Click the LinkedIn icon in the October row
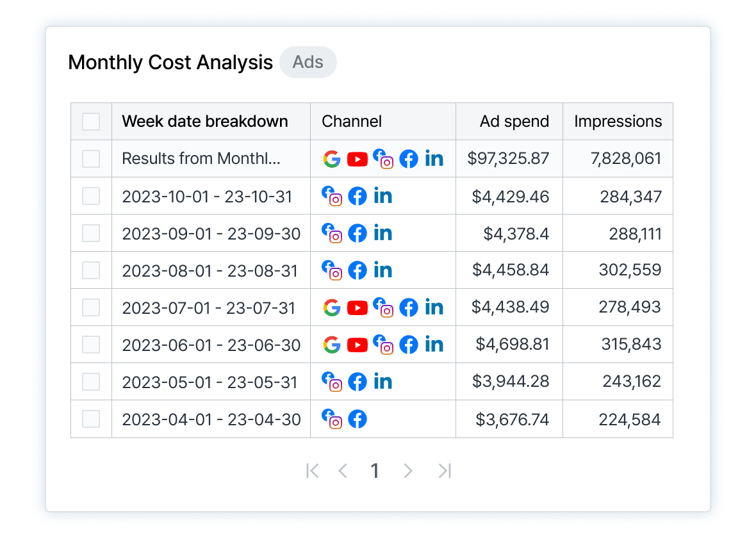The height and width of the screenshot is (538, 756). point(383,196)
